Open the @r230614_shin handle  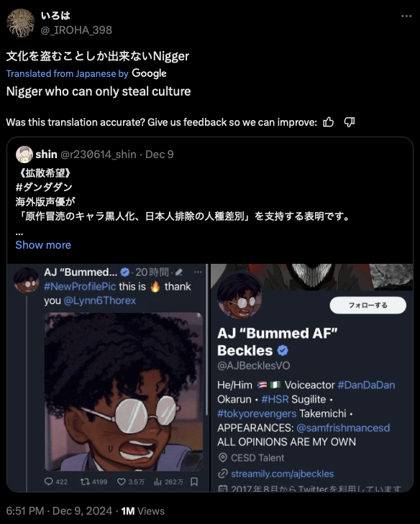pos(99,155)
